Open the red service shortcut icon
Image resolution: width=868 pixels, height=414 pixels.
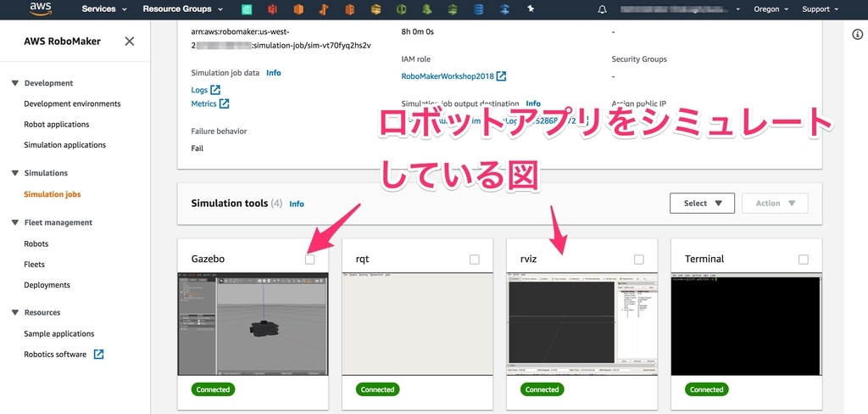pos(272,8)
